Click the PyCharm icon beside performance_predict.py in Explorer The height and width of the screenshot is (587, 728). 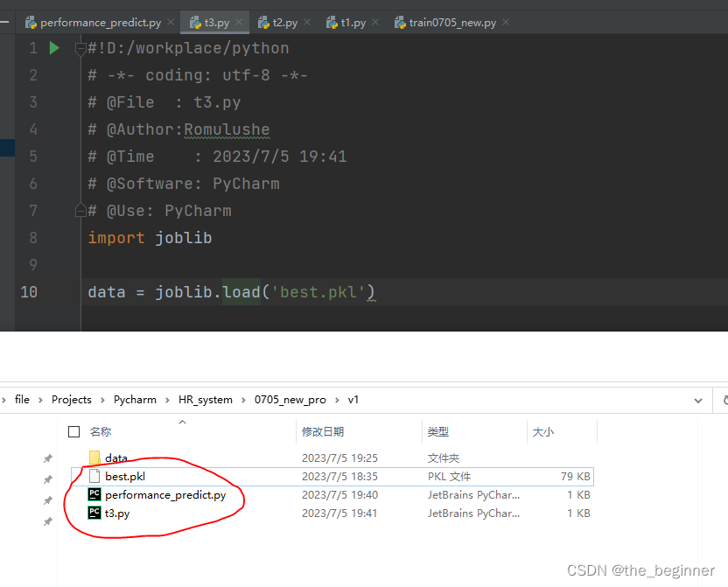(94, 494)
